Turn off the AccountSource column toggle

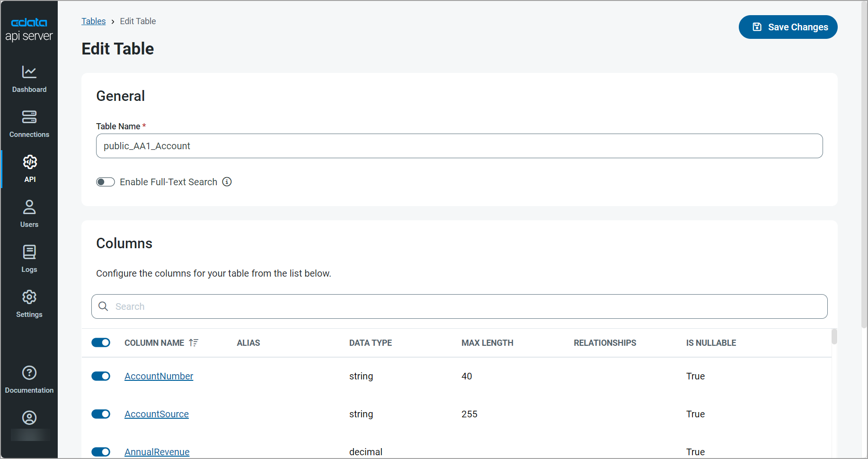(101, 414)
